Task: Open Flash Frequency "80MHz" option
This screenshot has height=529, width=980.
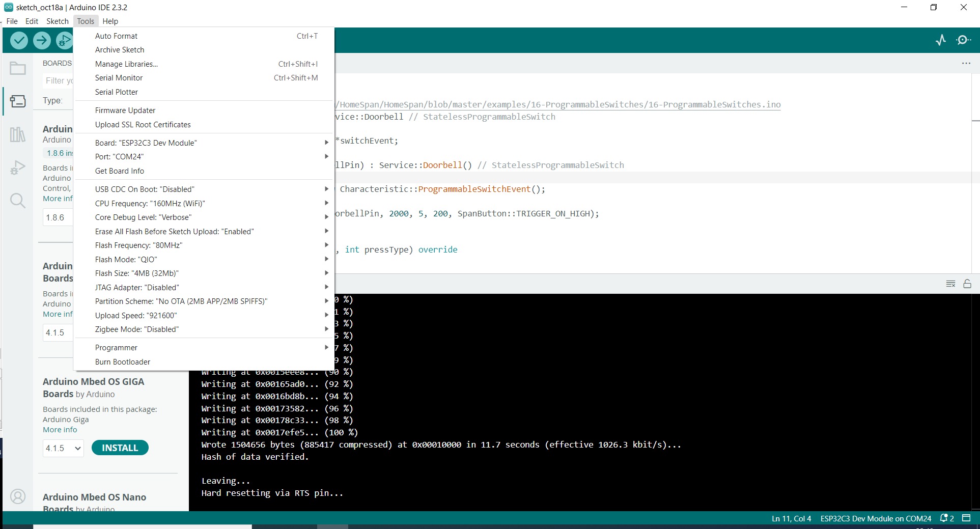Action: 204,245
